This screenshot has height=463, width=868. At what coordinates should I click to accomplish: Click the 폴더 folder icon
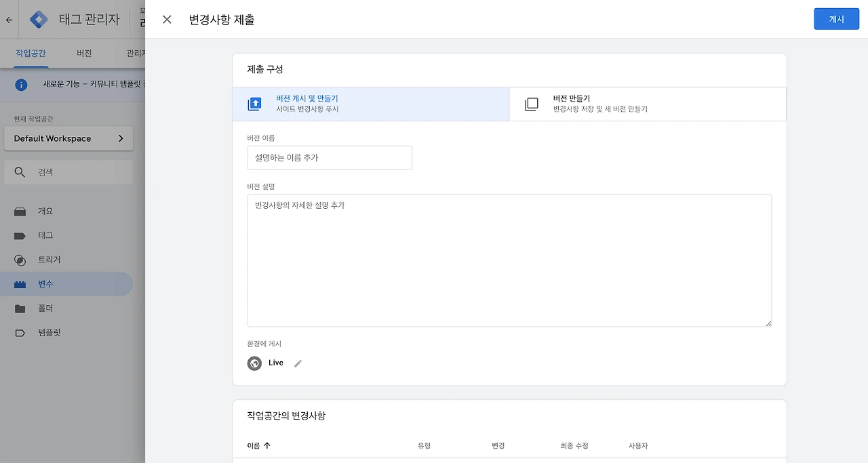(x=20, y=308)
